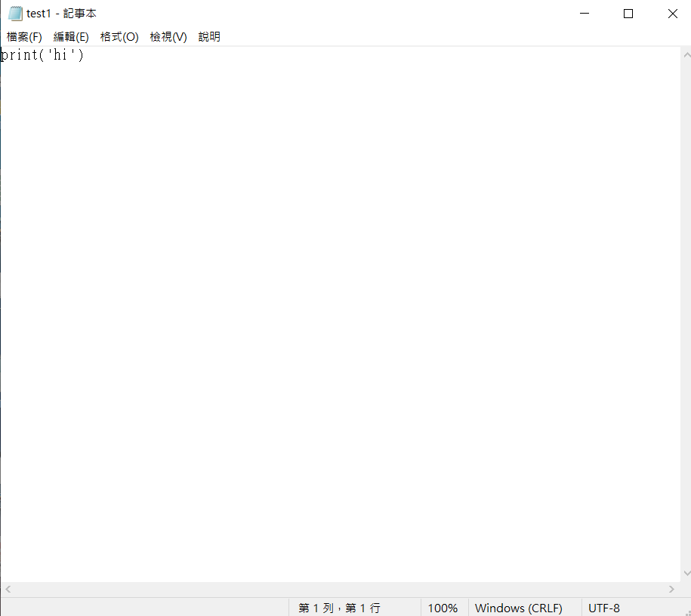Click the Notepad icon in the title bar
This screenshot has height=616, width=691.
coord(15,14)
